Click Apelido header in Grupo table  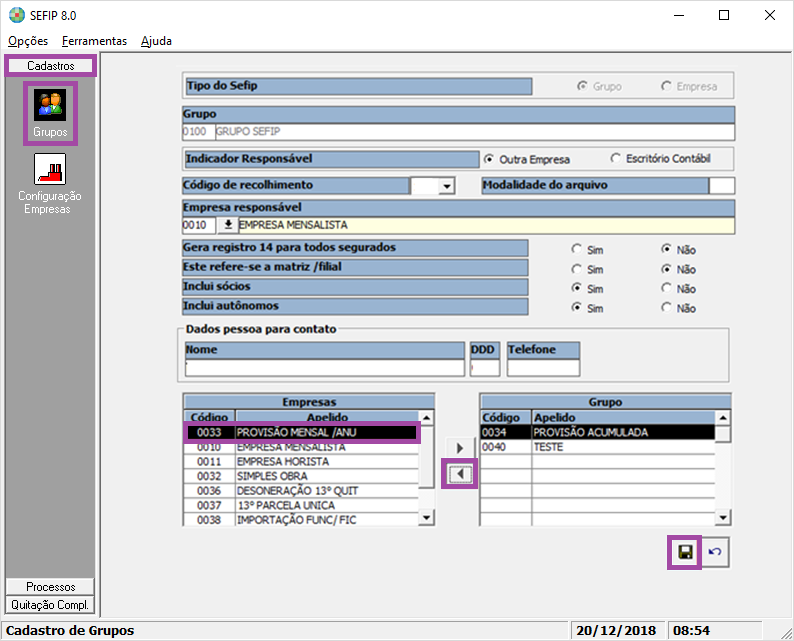point(623,417)
